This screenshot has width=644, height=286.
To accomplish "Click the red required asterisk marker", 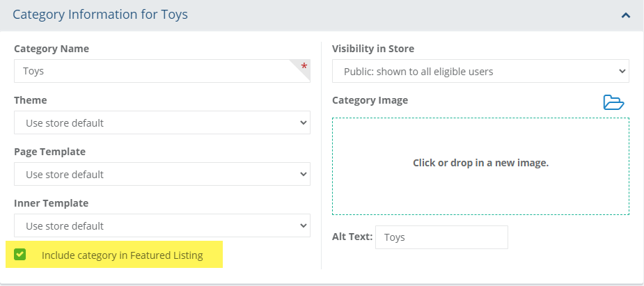I will coord(304,67).
